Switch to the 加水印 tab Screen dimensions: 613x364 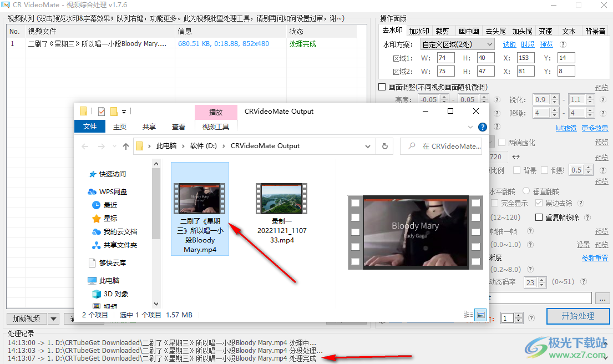point(419,31)
